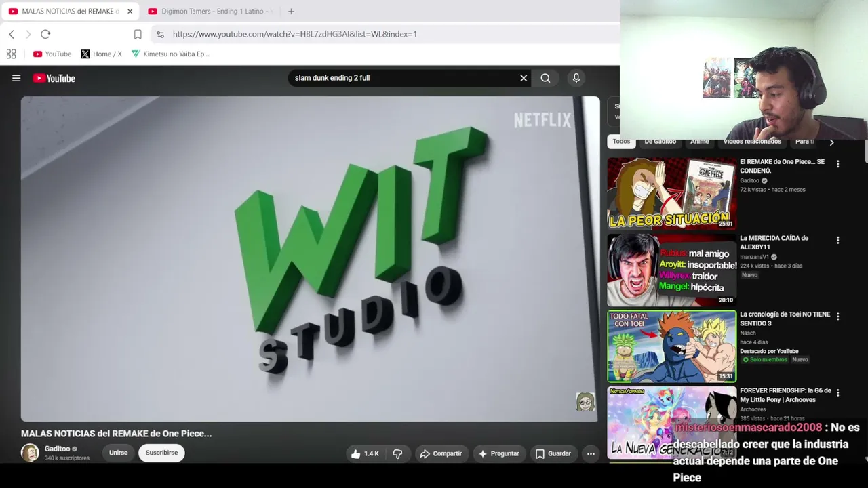This screenshot has height=488, width=868.
Task: Open the 'Kimetsu no Yaiba Ep...' bookmark
Action: pyautogui.click(x=170, y=54)
